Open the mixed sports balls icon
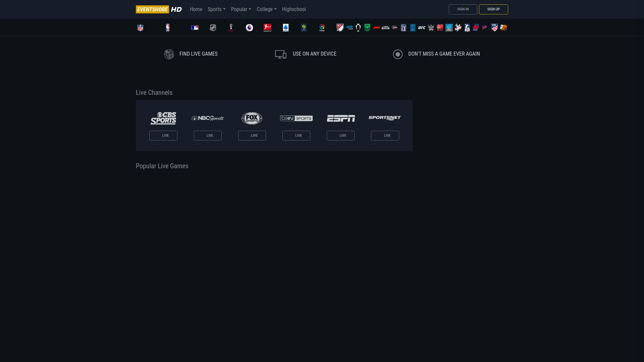The image size is (644, 362). [x=503, y=27]
